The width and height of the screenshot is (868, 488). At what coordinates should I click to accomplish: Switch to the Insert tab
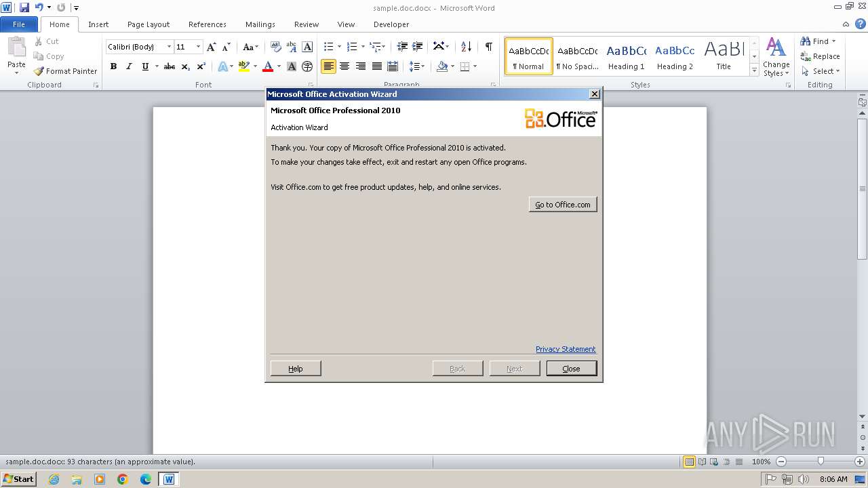click(x=98, y=24)
